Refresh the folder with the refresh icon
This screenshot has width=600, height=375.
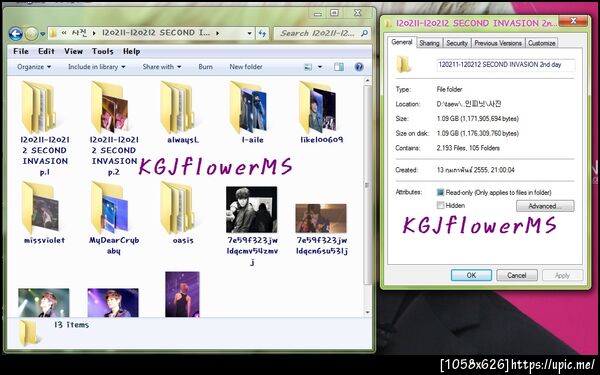(262, 33)
